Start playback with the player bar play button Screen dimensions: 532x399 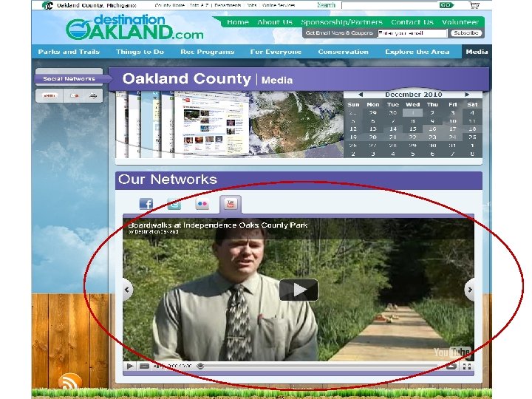(130, 366)
